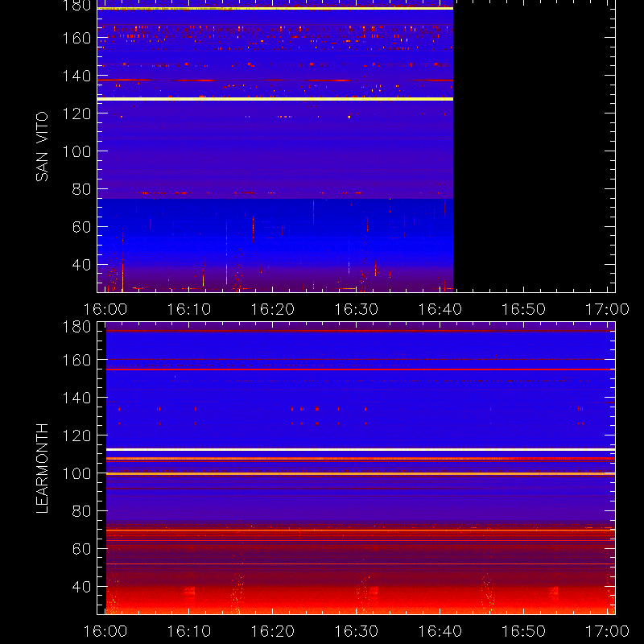Click the 140 frequency label on San Vito axis
The image size is (644, 644).
click(76, 76)
